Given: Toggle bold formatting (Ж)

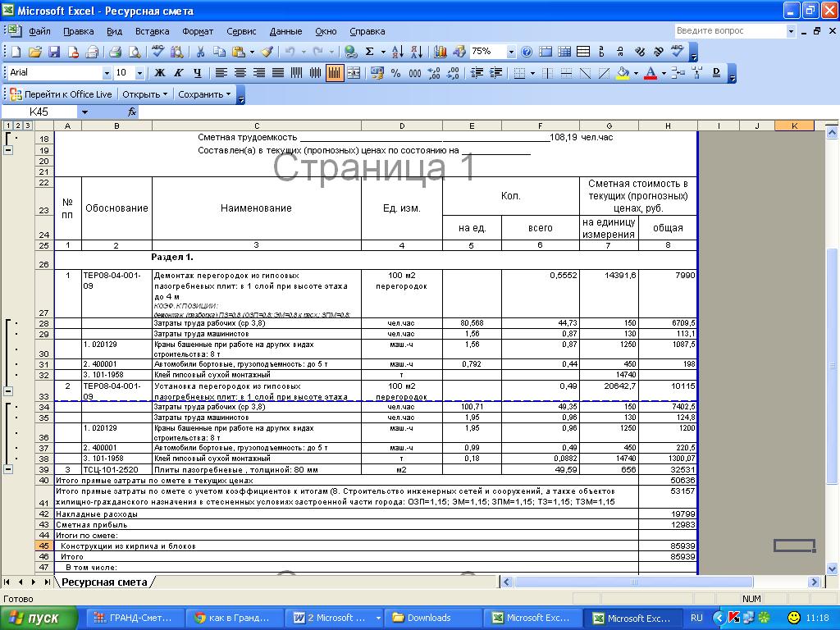Looking at the screenshot, I should pyautogui.click(x=160, y=73).
